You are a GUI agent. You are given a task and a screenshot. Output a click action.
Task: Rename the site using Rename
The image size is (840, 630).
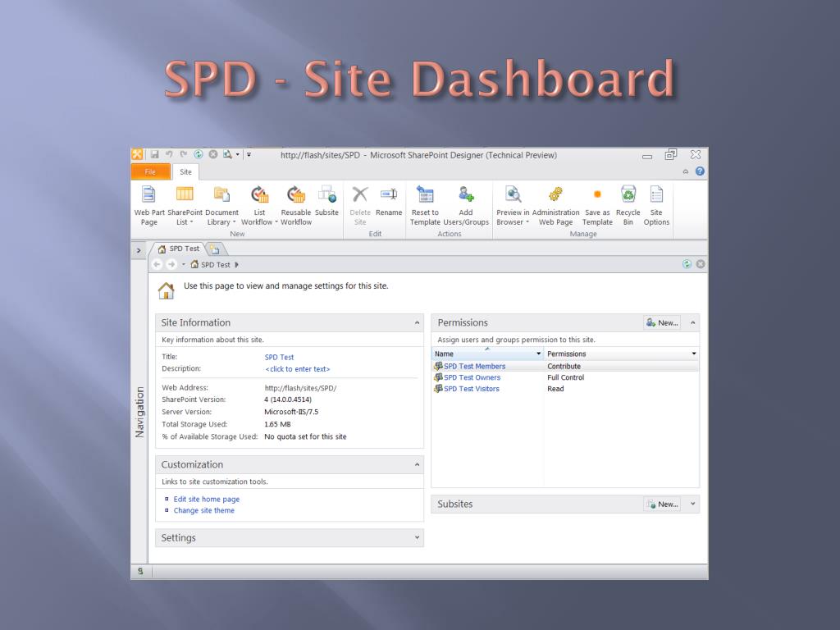(389, 202)
